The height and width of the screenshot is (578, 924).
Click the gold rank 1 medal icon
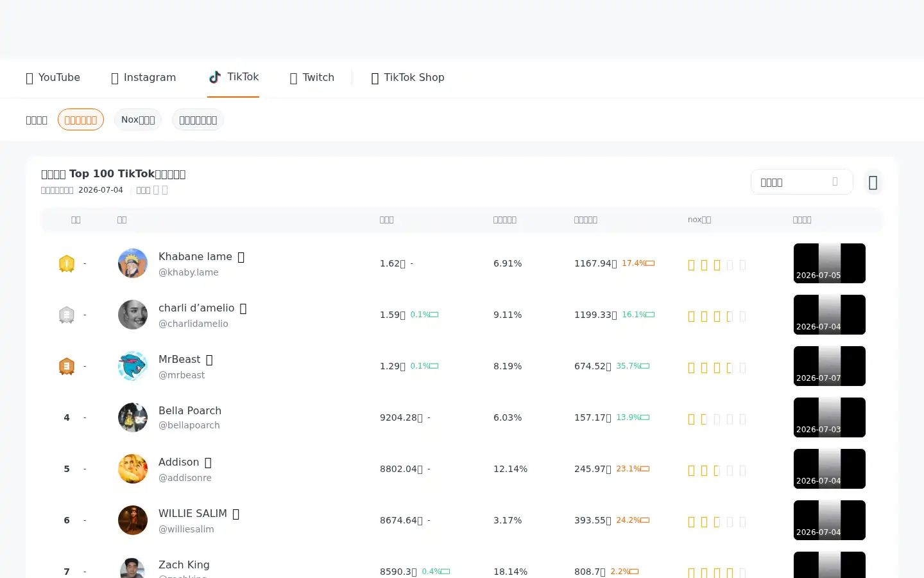tap(67, 263)
